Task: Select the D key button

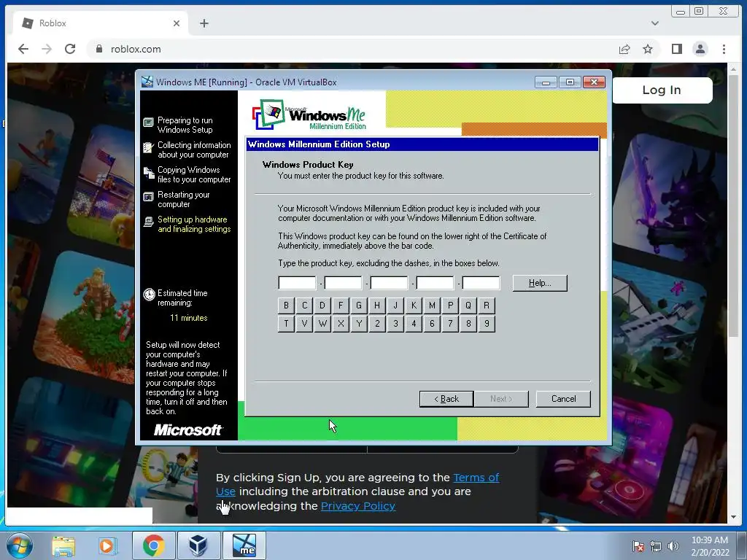Action: 322,306
